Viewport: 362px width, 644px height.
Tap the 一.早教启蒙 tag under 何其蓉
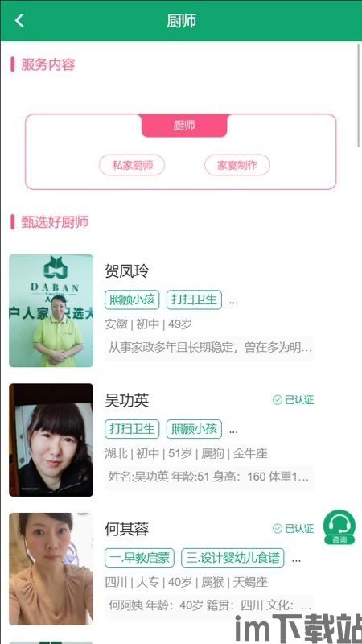coord(139,558)
